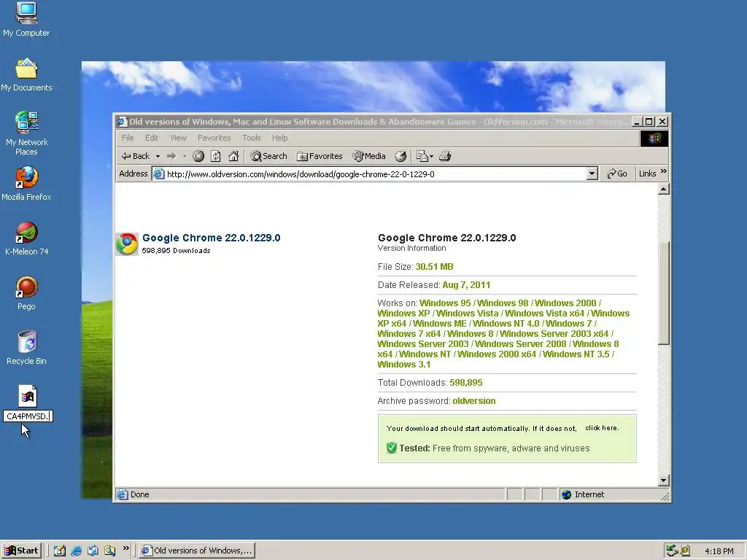Go to the Home page icon
Viewport: 747px width, 560px height.
click(233, 156)
